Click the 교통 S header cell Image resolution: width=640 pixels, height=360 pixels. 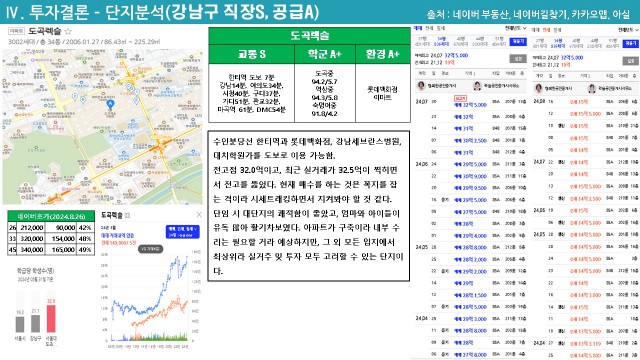tap(251, 54)
